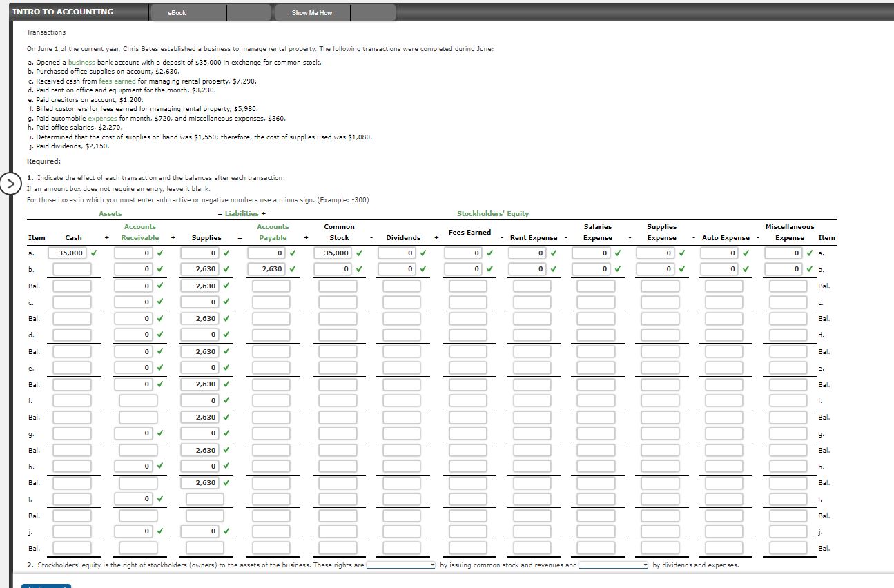Image resolution: width=894 pixels, height=588 pixels.
Task: Click the circled right-arrow expand icon
Action: pyautogui.click(x=9, y=184)
